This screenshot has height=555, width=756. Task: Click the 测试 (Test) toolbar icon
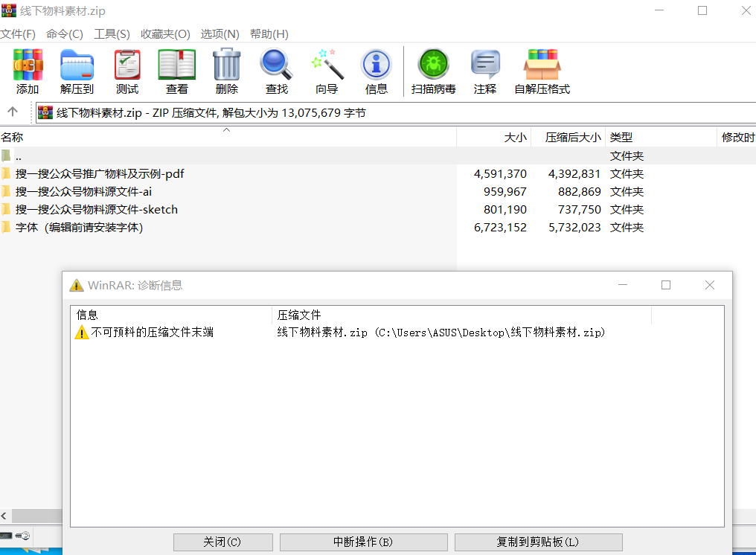127,64
